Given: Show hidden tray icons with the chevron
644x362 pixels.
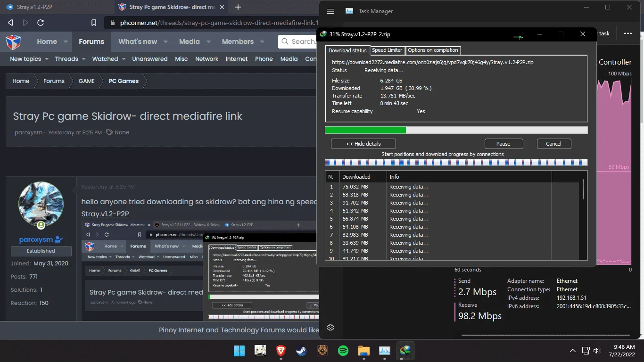Looking at the screenshot, I should coord(573,351).
